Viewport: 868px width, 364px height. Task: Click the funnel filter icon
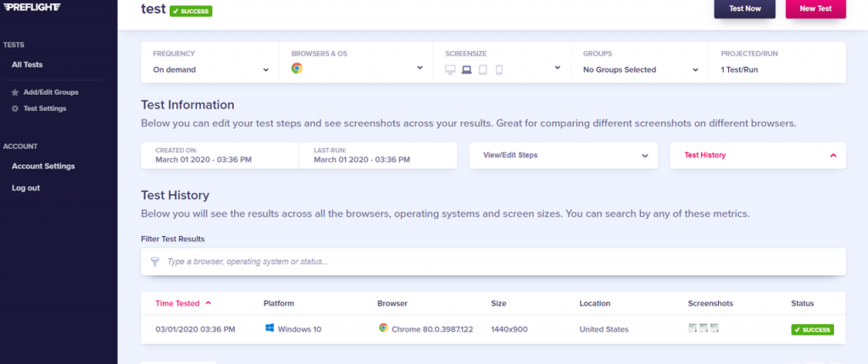[155, 262]
